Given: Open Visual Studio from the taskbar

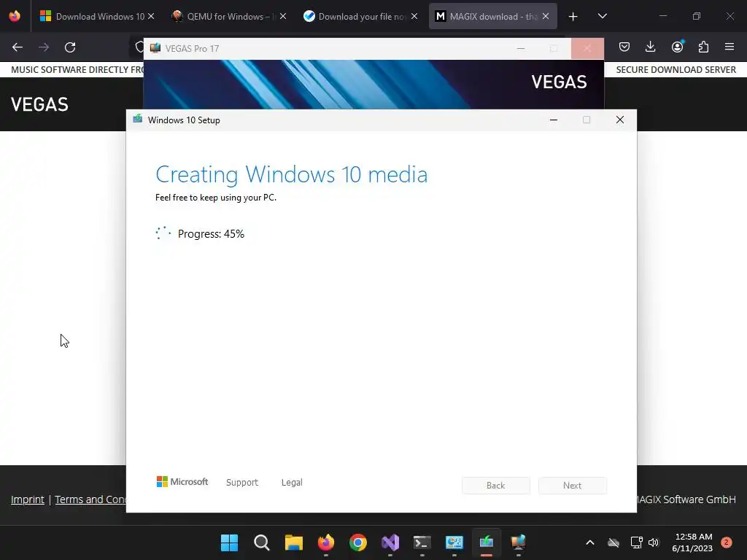Looking at the screenshot, I should 390,542.
